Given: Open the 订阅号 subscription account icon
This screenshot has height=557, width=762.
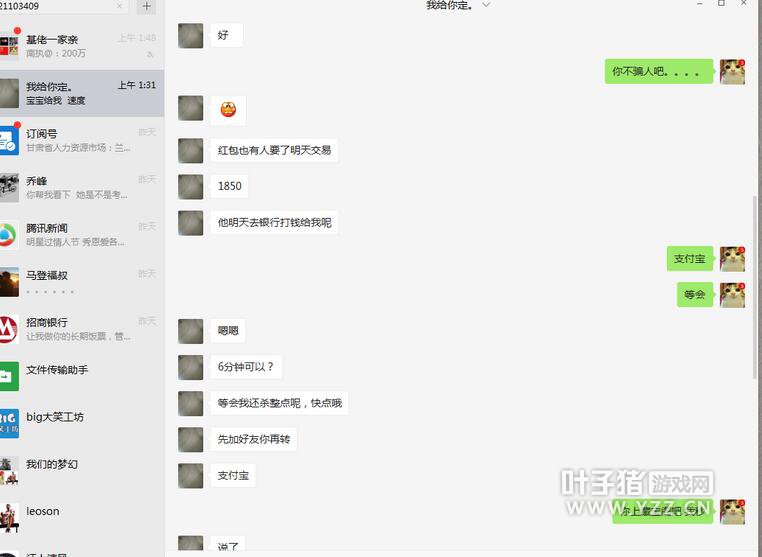Looking at the screenshot, I should point(8,141).
